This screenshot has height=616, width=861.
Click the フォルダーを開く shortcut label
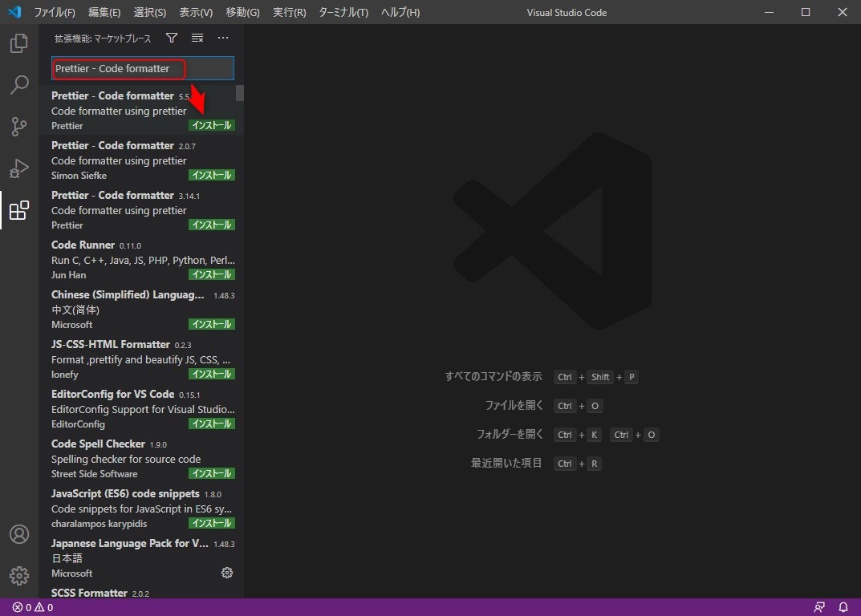(x=509, y=434)
